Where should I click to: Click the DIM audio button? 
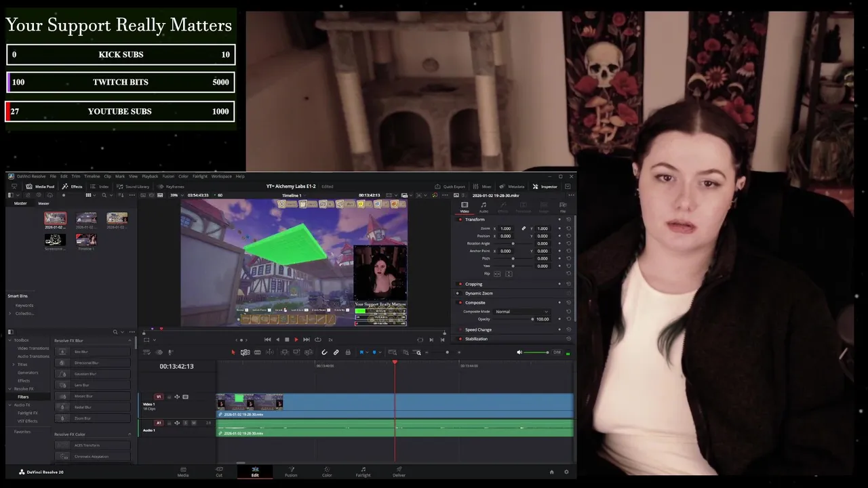[557, 352]
